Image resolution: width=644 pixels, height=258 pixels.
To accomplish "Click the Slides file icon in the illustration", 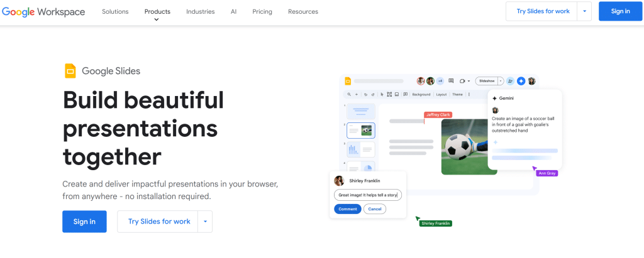I will point(348,81).
